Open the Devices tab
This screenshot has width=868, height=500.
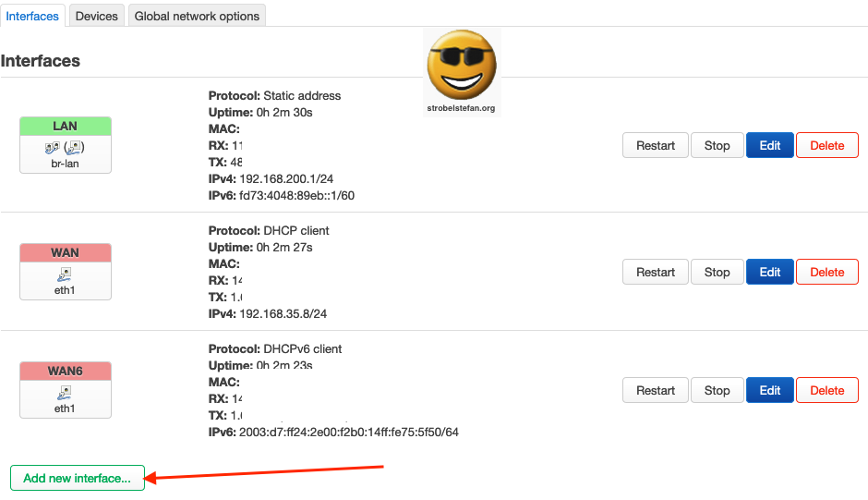tap(96, 16)
